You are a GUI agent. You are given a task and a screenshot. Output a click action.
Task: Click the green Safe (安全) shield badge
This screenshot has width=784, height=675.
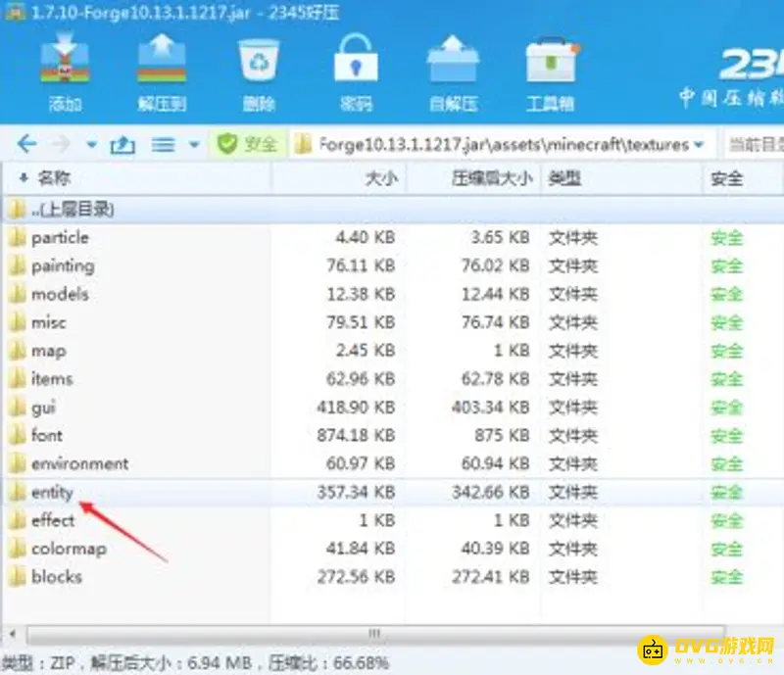[x=247, y=145]
